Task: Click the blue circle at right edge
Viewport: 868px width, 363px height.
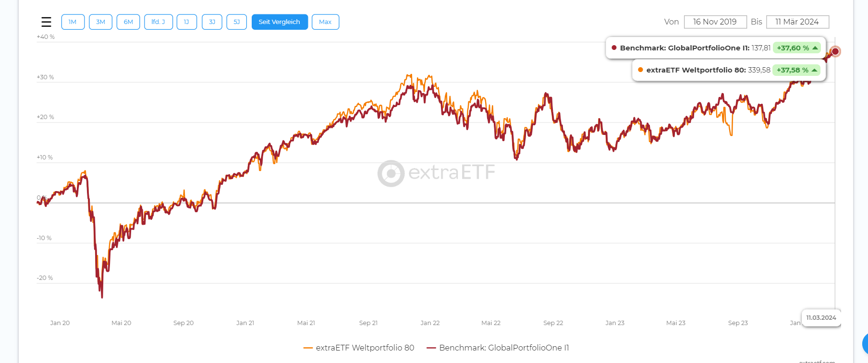Action: point(865,344)
